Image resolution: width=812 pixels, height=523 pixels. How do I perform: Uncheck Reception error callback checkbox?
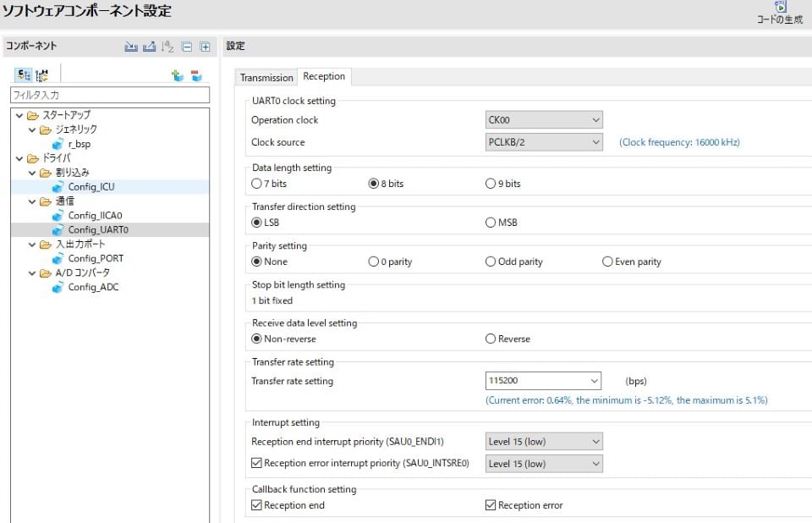tap(491, 505)
